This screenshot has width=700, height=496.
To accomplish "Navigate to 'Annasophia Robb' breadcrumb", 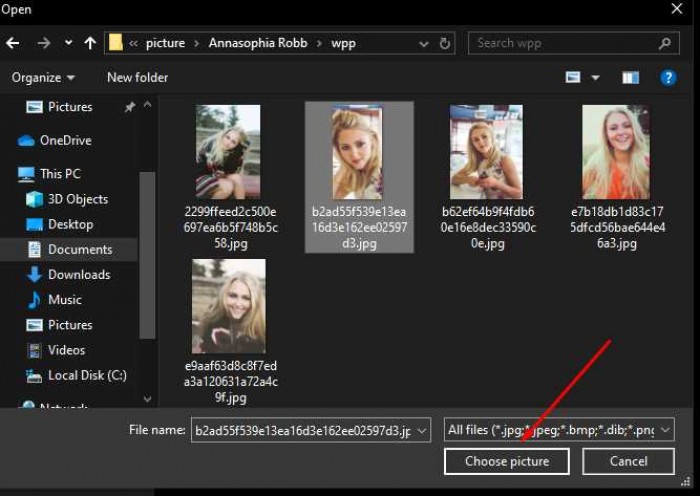I will tap(258, 43).
